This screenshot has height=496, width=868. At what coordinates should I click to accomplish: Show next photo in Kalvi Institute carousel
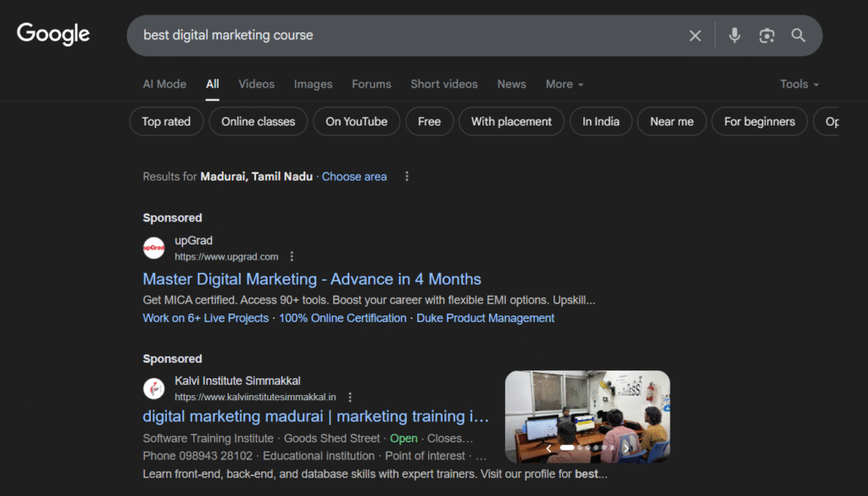point(626,449)
